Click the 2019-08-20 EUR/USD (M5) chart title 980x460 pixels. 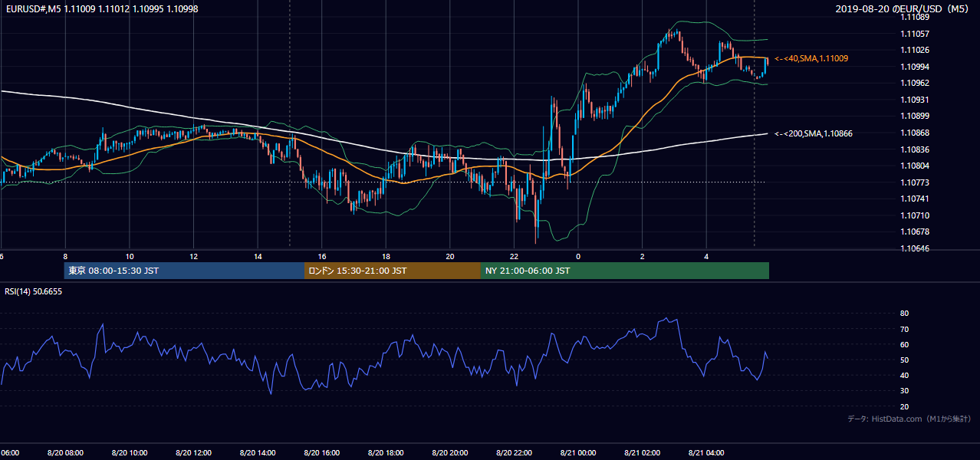click(902, 8)
